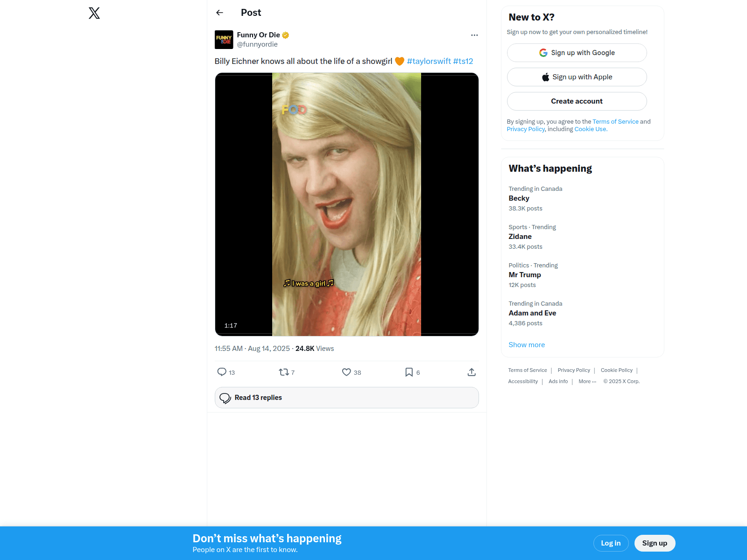Click the reply icon with 13
Viewport: 747px width, 560px height.
coord(222,372)
